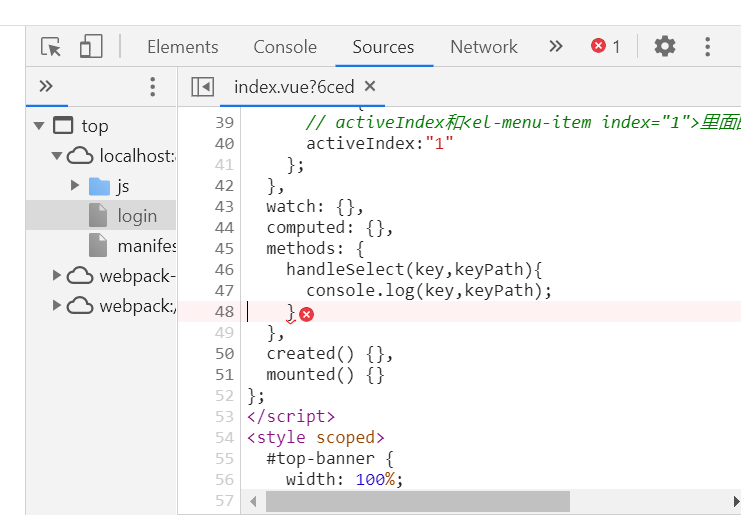Viewport: 741px width, 515px height.
Task: Click the computed: {}, code line
Action: click(x=330, y=228)
